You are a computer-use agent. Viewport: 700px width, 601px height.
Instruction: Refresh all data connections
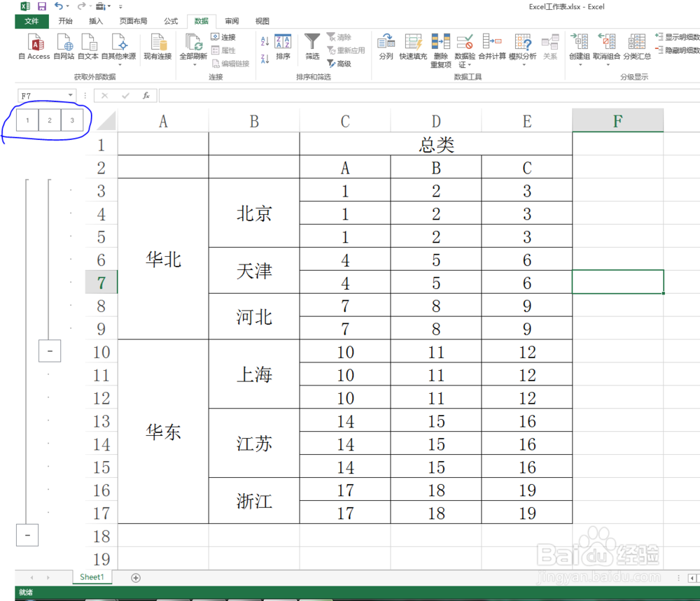point(193,45)
